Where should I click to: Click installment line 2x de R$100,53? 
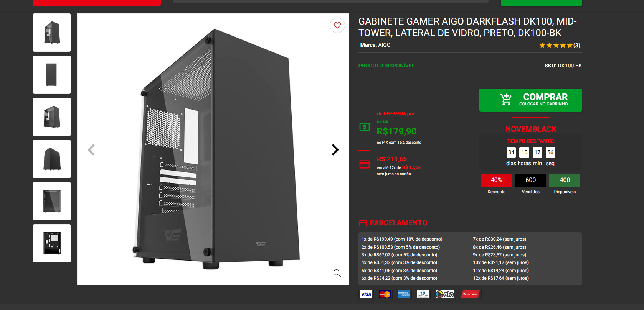pyautogui.click(x=401, y=247)
